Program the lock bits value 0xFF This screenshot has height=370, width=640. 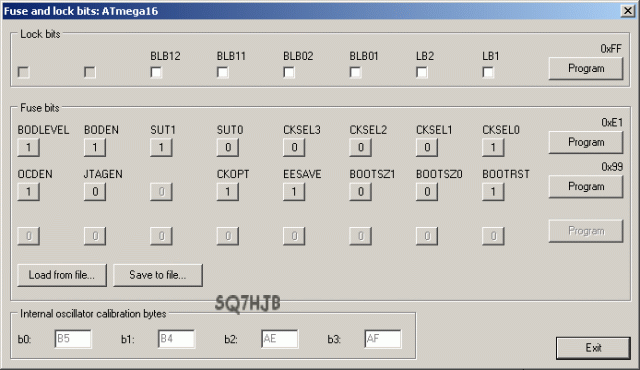[586, 69]
